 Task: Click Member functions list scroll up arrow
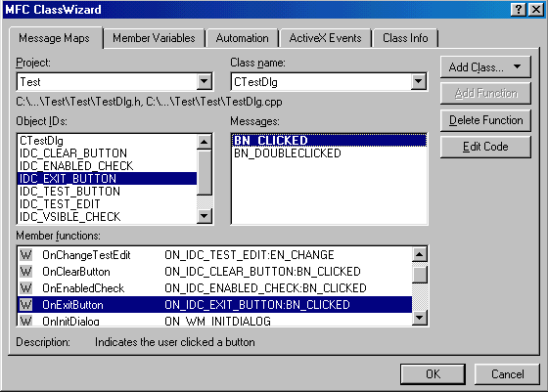(x=420, y=254)
